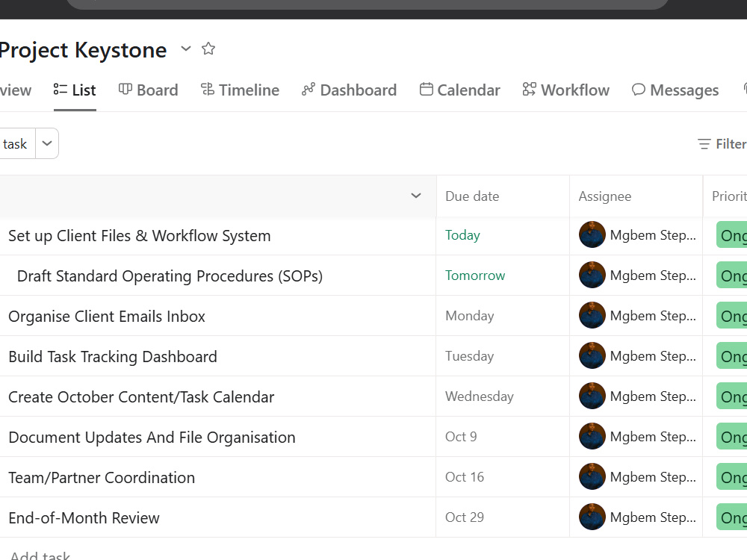This screenshot has height=560, width=747.
Task: Expand the add task dropdown arrow
Action: (46, 143)
